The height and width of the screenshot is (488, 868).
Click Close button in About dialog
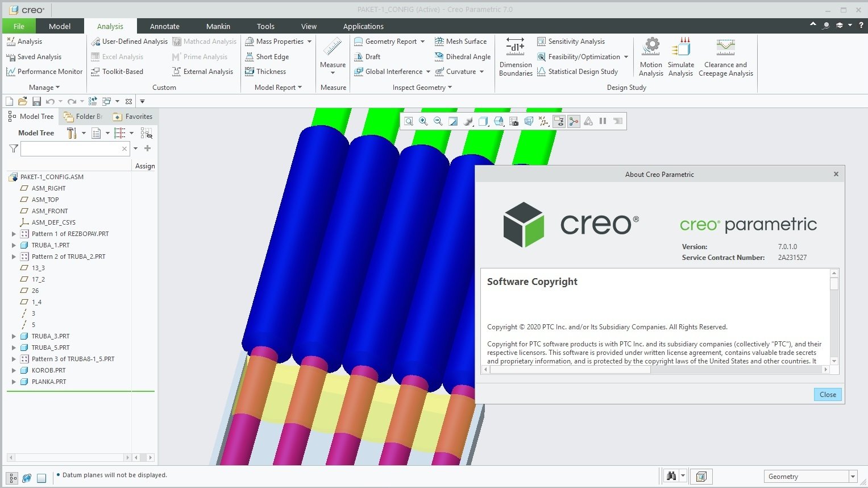click(828, 395)
